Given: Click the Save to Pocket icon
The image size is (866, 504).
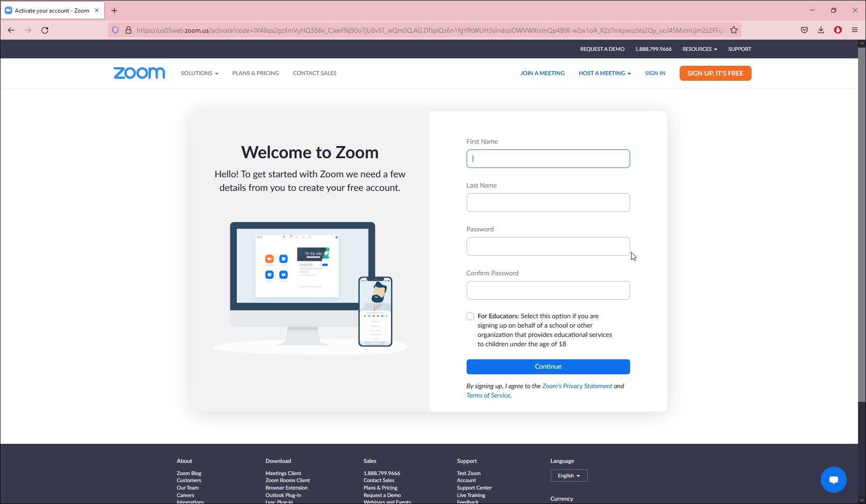Looking at the screenshot, I should click(804, 30).
